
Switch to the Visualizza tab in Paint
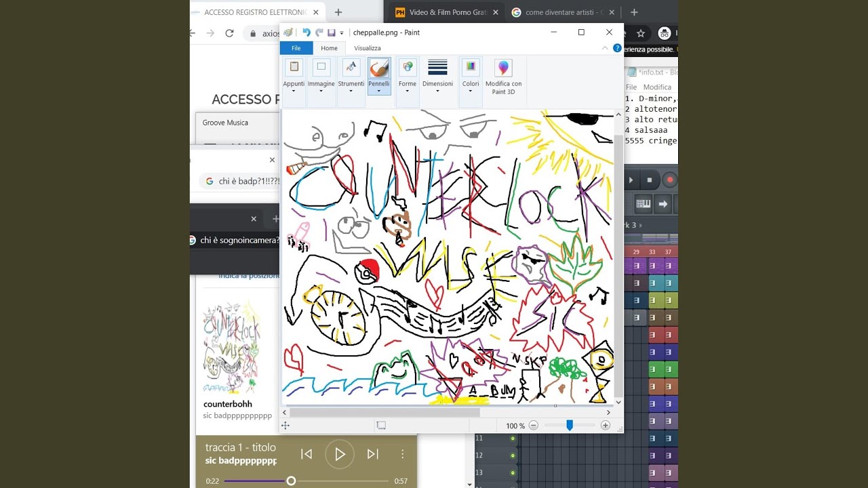click(x=368, y=48)
